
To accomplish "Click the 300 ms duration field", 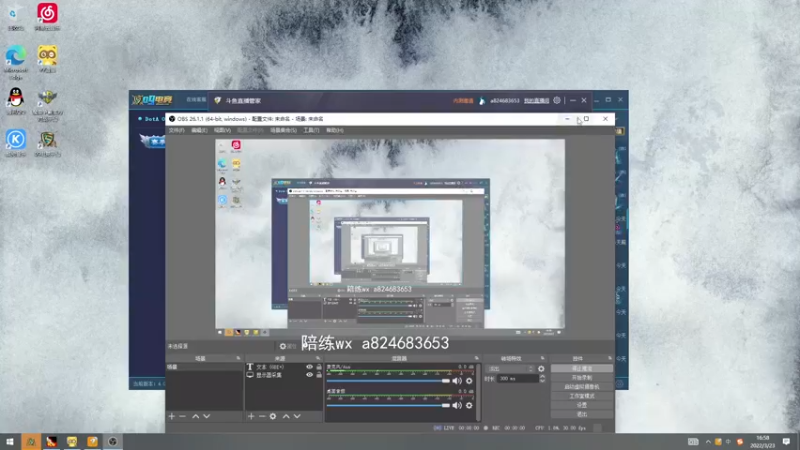I will click(x=517, y=379).
